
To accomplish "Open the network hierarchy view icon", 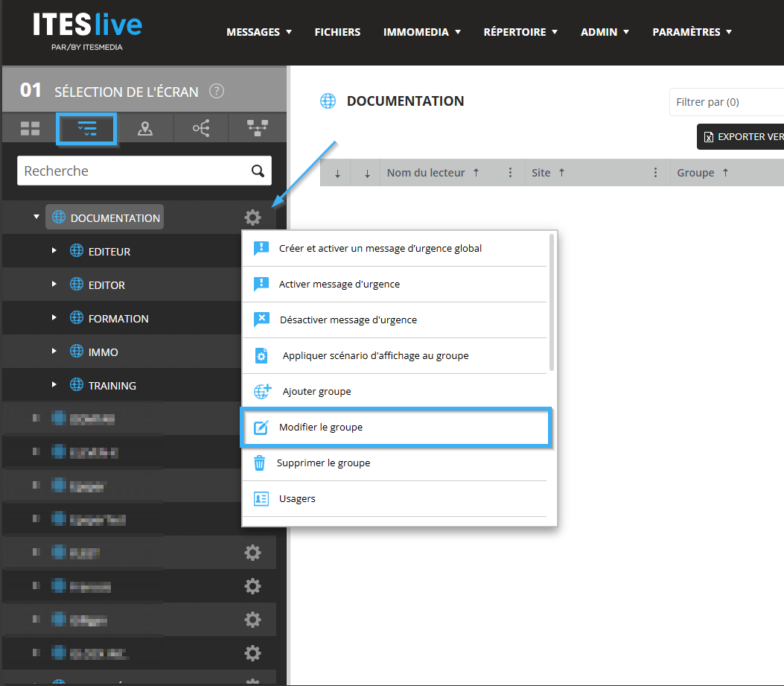I will pos(258,129).
